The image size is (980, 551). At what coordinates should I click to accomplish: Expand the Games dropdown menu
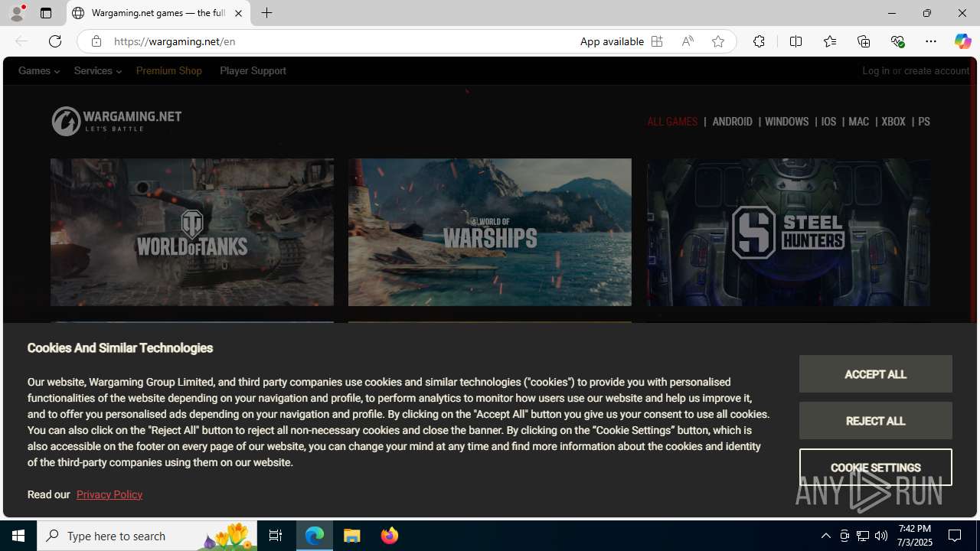[39, 70]
